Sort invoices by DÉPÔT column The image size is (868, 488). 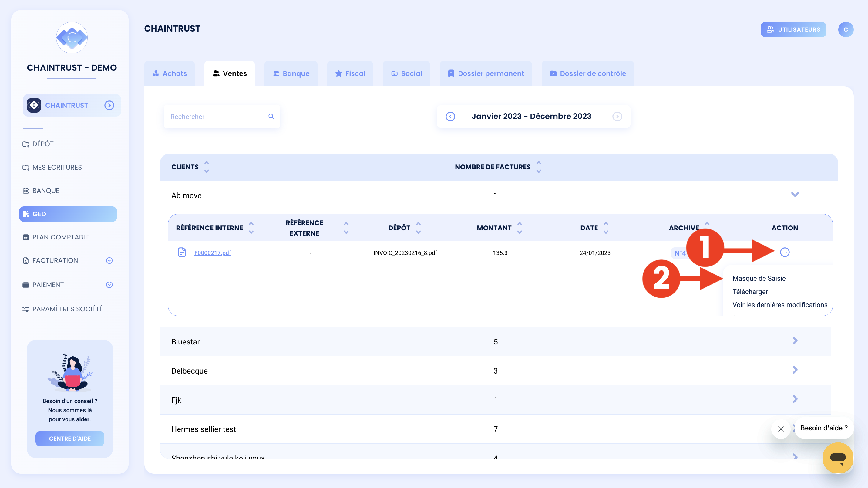pos(419,228)
